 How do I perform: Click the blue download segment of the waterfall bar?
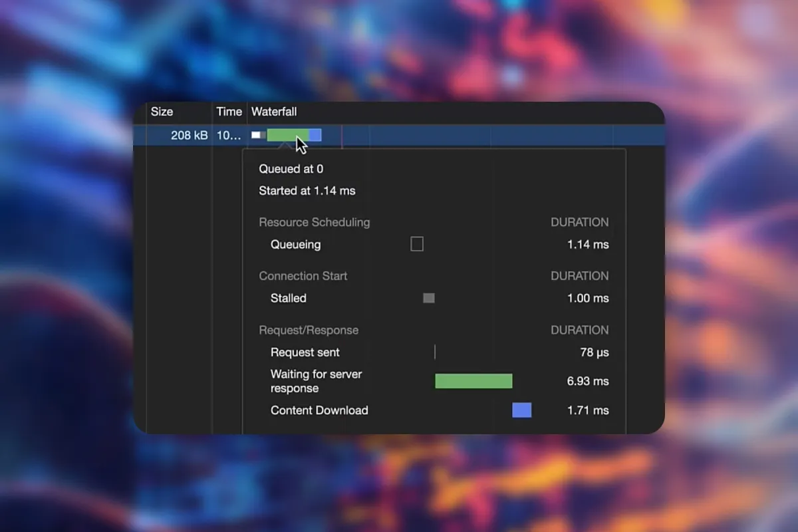[315, 135]
